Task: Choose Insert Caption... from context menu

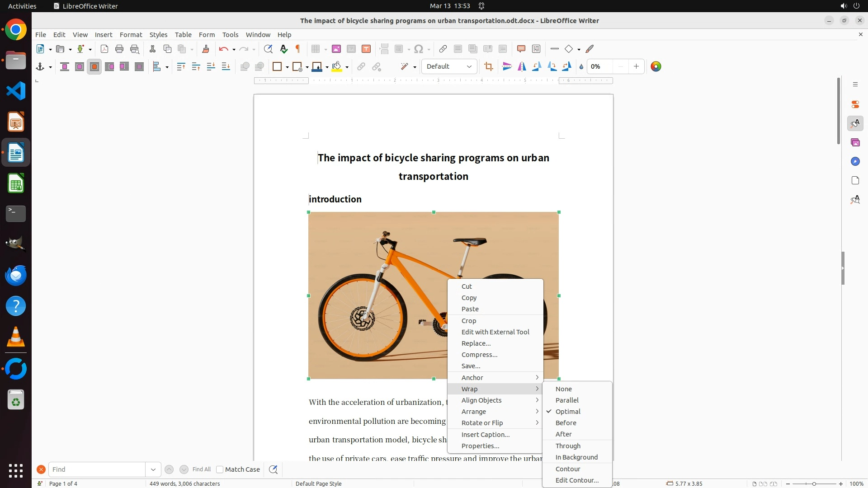Action: coord(486,435)
